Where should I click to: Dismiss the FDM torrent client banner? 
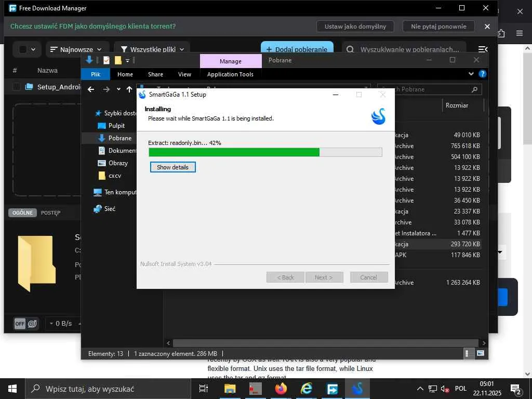487,26
